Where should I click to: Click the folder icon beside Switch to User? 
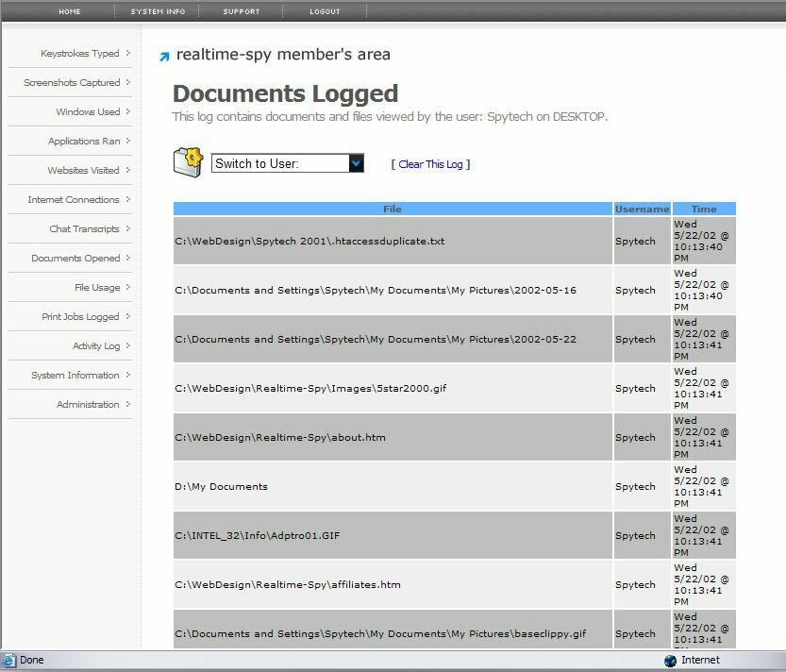click(x=189, y=162)
